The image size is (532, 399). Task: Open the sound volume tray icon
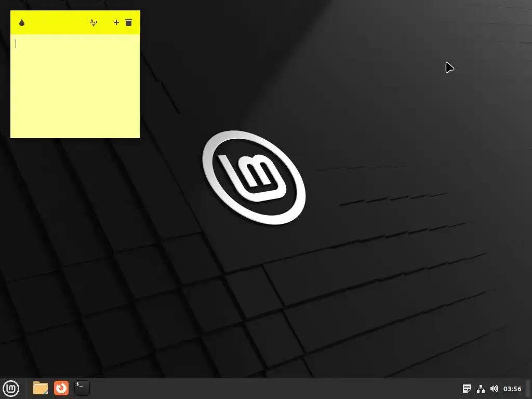click(x=495, y=389)
